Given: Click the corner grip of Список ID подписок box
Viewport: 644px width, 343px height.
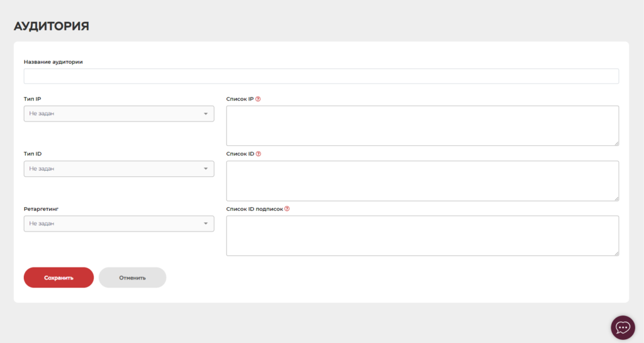Looking at the screenshot, I should pos(616,254).
